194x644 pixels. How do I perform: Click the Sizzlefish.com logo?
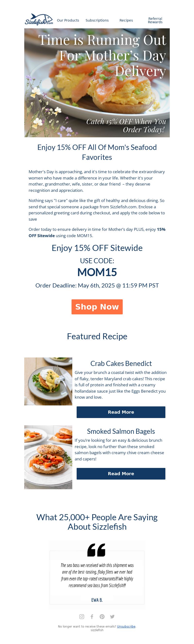coord(39,19)
